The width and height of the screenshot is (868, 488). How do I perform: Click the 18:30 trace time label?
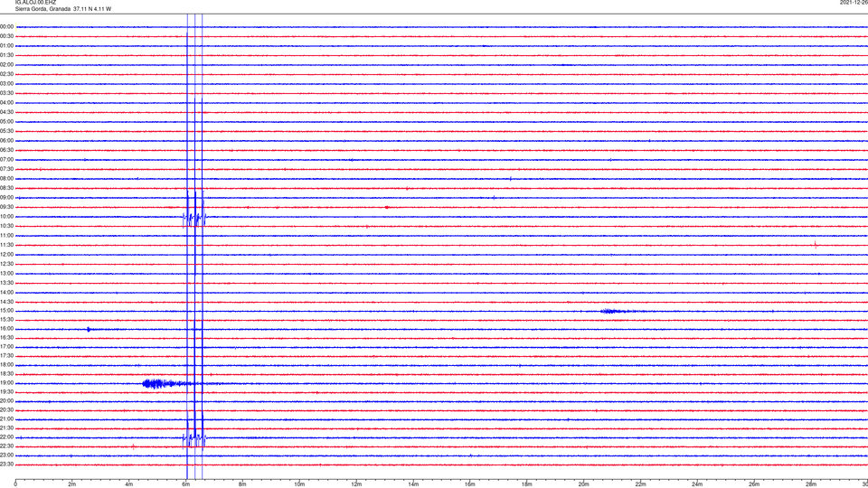pos(6,374)
